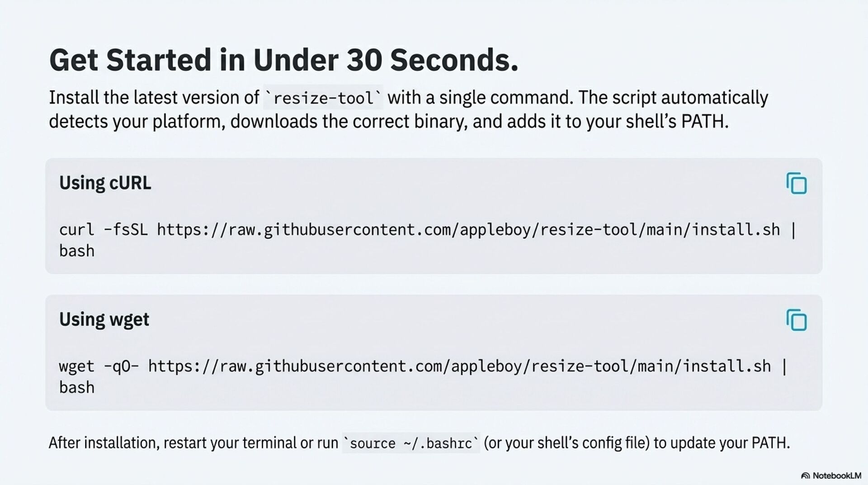The width and height of the screenshot is (868, 485).
Task: Click the NotebookLM logo icon
Action: 805,476
